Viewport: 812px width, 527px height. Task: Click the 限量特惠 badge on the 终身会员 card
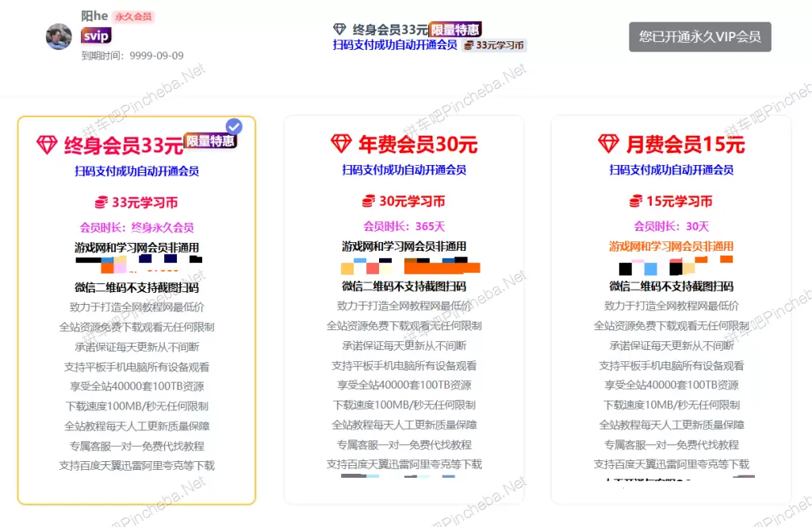[210, 141]
